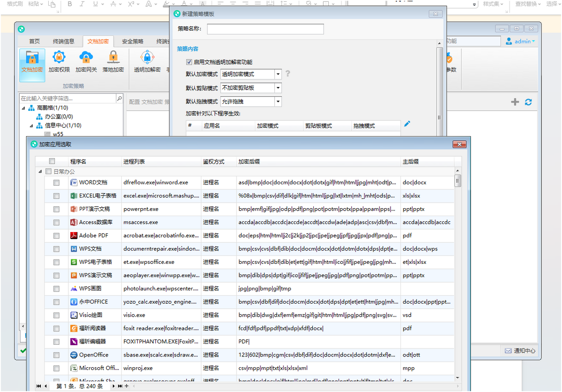Switch to the 安全策略 tab
Viewport: 562px width, 392px height.
coord(133,41)
